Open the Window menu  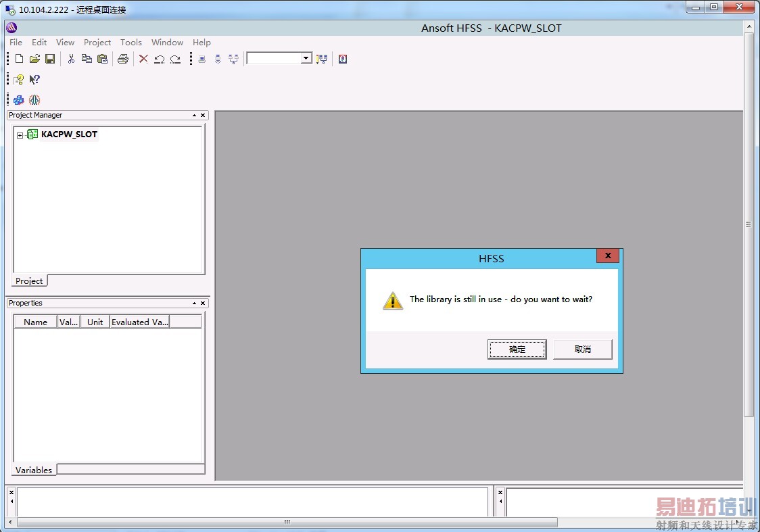coord(167,42)
